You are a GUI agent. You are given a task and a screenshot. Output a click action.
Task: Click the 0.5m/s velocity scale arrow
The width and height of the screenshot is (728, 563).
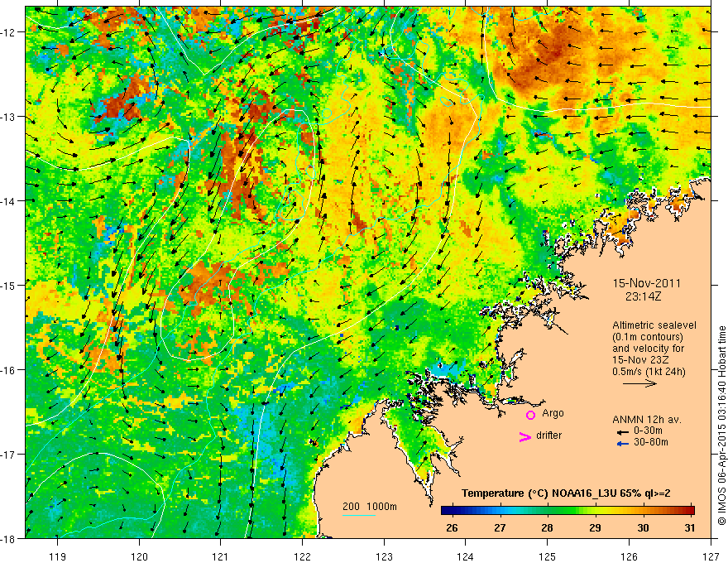[639, 383]
